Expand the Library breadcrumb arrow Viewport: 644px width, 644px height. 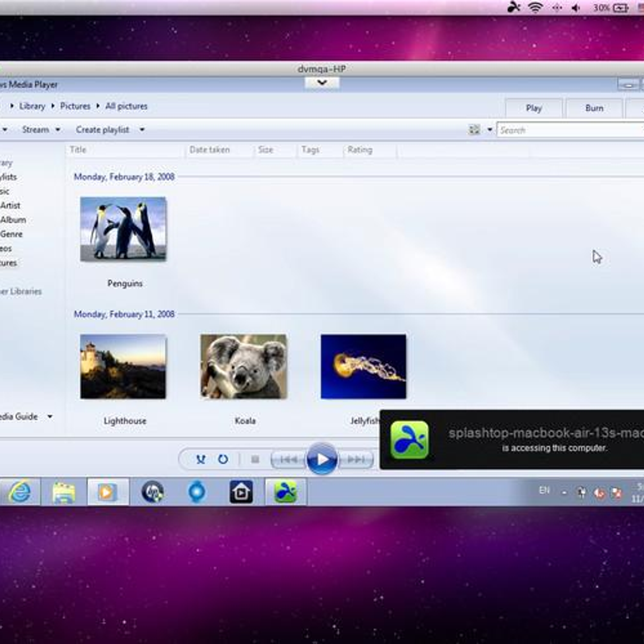[x=53, y=106]
